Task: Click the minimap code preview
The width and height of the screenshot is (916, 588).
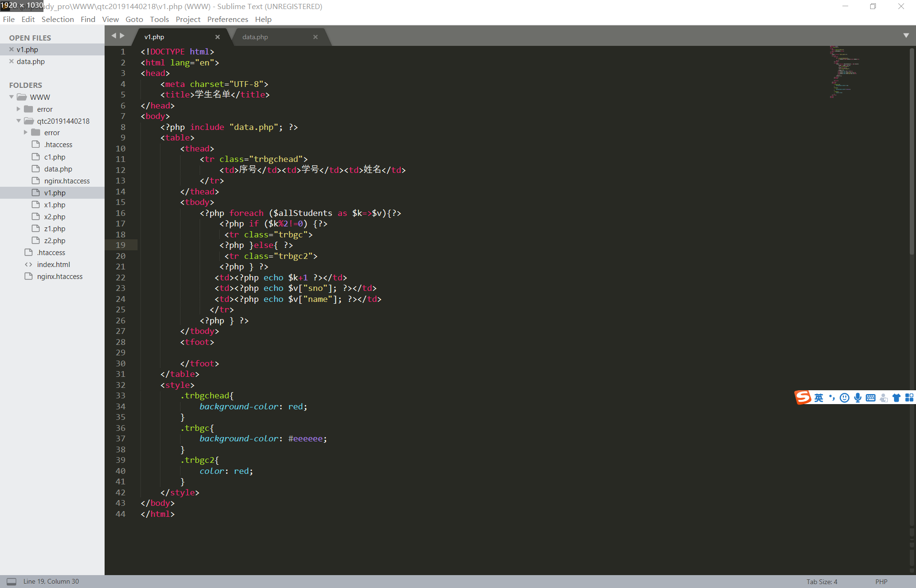Action: pos(844,72)
